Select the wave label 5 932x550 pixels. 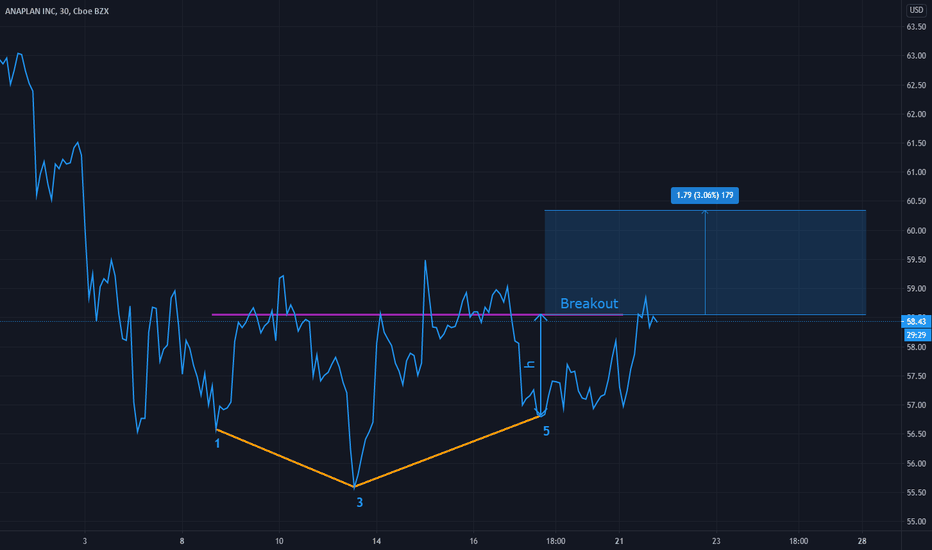coord(546,431)
